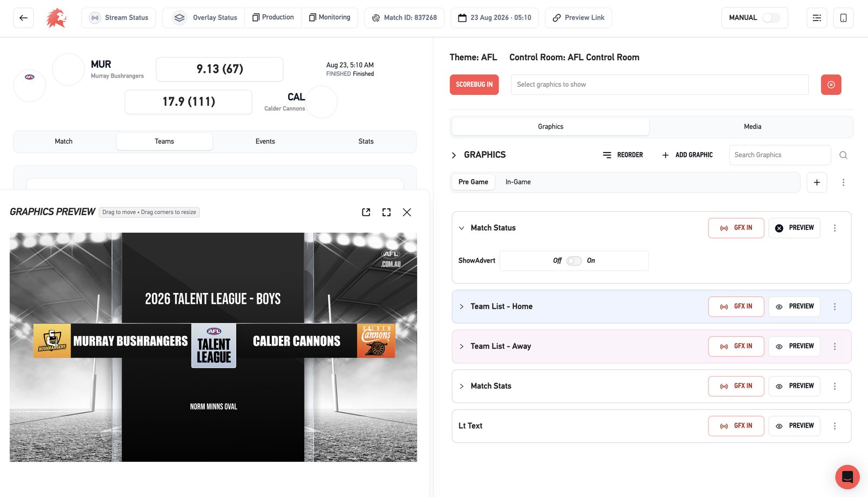Image resolution: width=868 pixels, height=497 pixels.
Task: Toggle off Match Status PREVIEW
Action: (x=794, y=228)
